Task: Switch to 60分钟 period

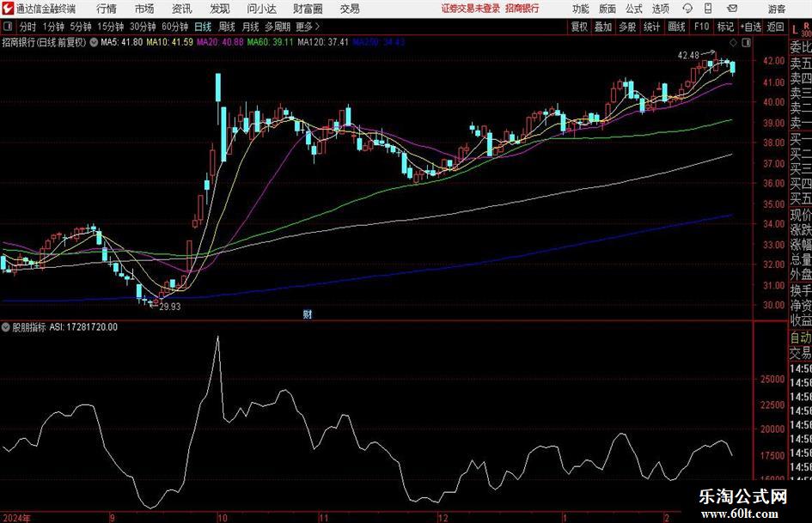Action: [174, 27]
